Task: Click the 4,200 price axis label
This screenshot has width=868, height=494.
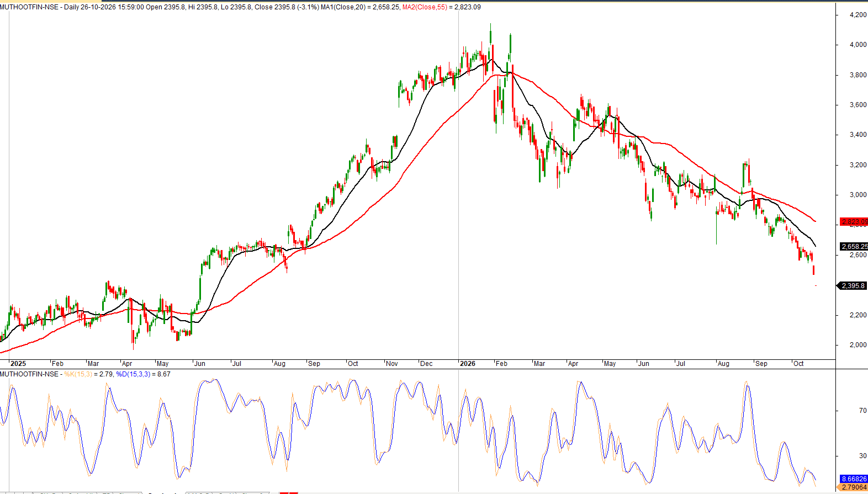Action: click(x=858, y=15)
